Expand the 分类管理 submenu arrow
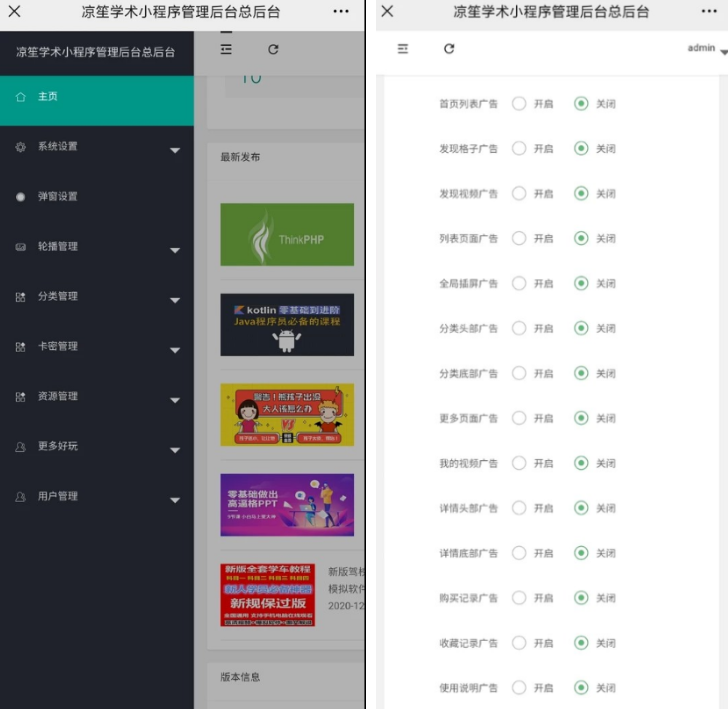Screen dimensions: 728x712 click(x=175, y=300)
